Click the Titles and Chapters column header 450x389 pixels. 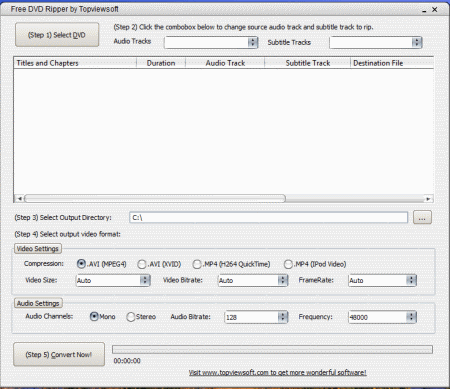tap(75, 63)
